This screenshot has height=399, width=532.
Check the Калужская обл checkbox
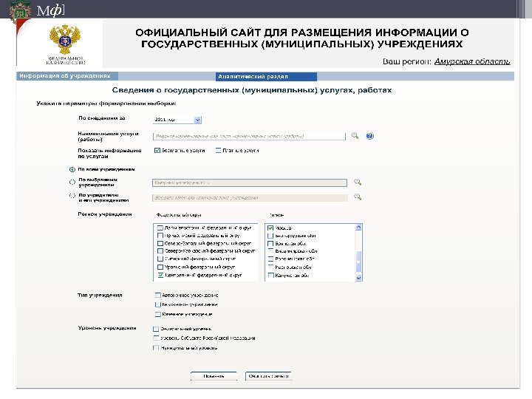(x=270, y=275)
